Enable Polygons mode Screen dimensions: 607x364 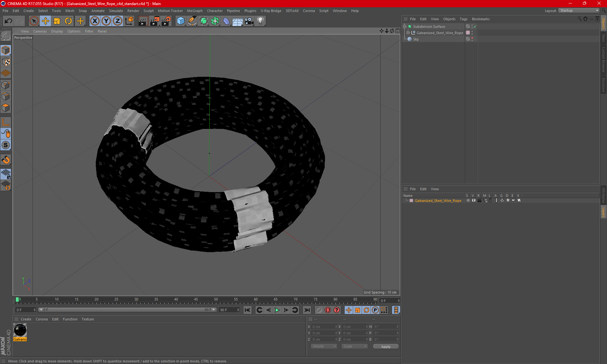(6, 108)
